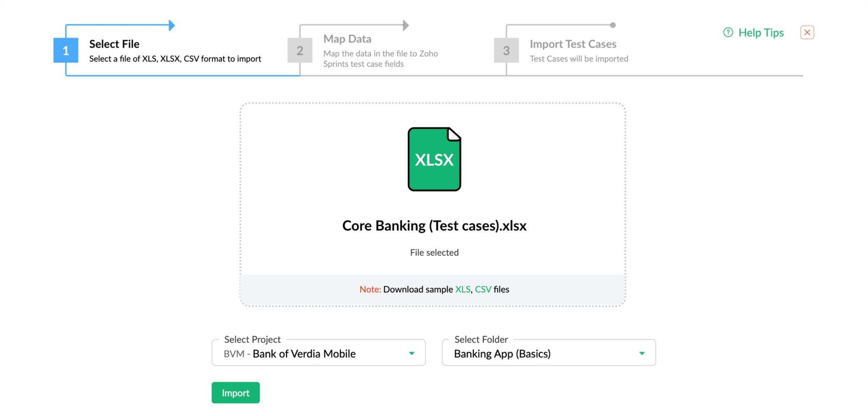Image resolution: width=868 pixels, height=416 pixels.
Task: Open the Help Tips link
Action: tap(761, 32)
